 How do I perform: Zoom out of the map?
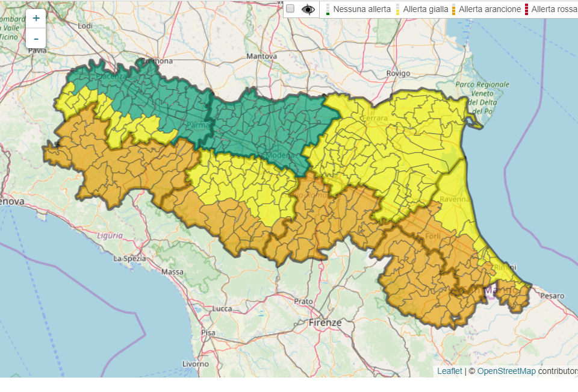[x=36, y=39]
